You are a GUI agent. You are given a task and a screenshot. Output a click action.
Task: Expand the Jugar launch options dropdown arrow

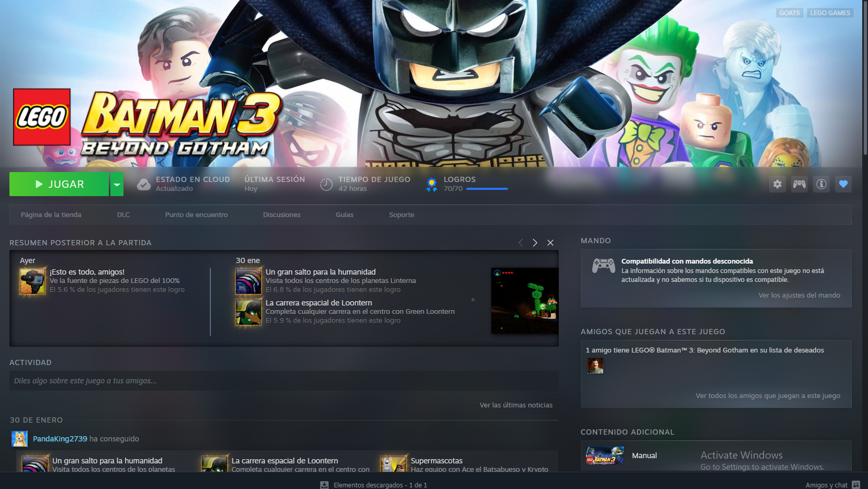tap(117, 184)
